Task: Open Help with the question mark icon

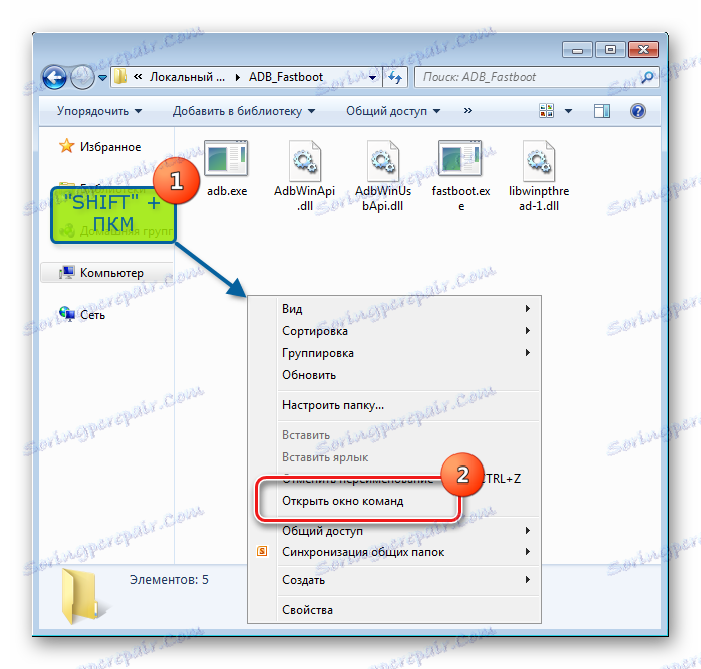Action: click(638, 110)
